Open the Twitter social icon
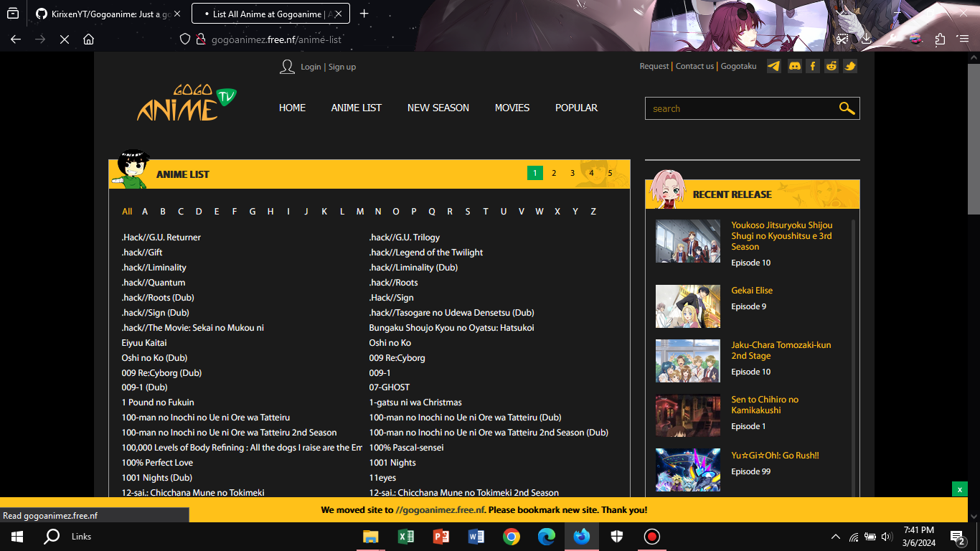 [x=850, y=66]
